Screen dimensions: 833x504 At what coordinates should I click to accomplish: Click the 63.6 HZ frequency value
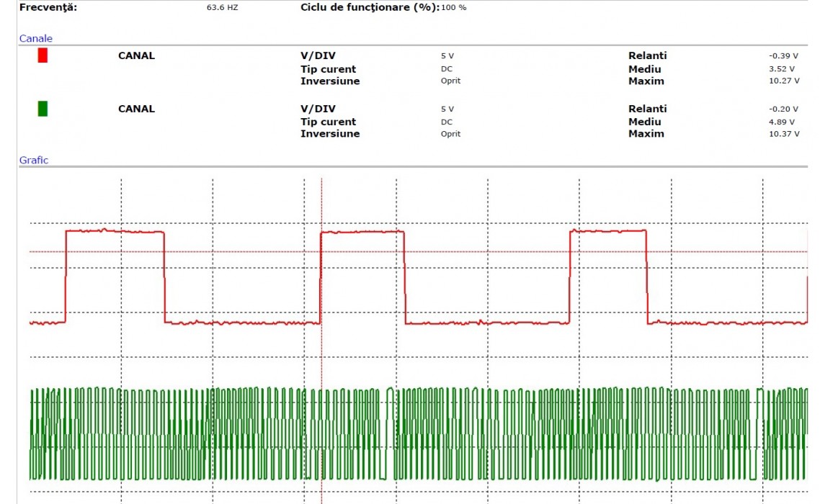(220, 8)
